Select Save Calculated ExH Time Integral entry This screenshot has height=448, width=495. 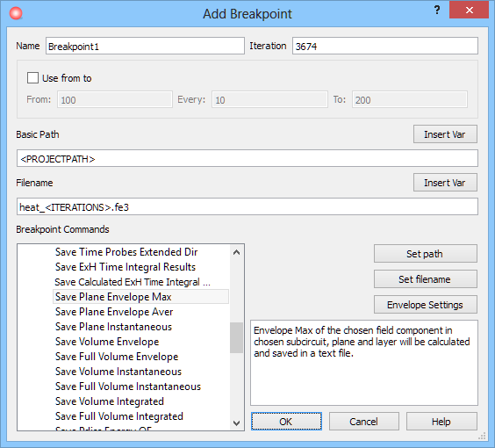point(133,282)
